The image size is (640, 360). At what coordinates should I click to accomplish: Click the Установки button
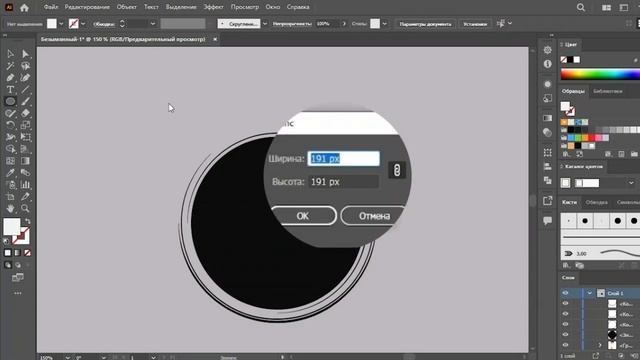coord(475,24)
